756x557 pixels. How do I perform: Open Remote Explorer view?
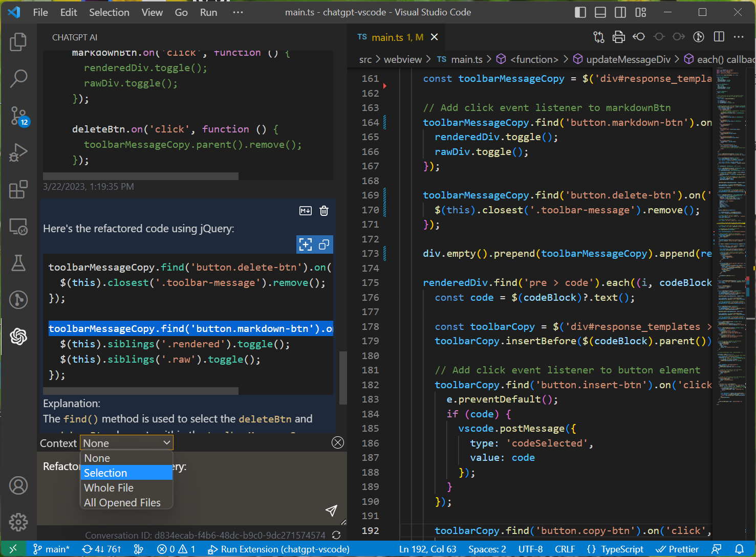click(x=18, y=226)
